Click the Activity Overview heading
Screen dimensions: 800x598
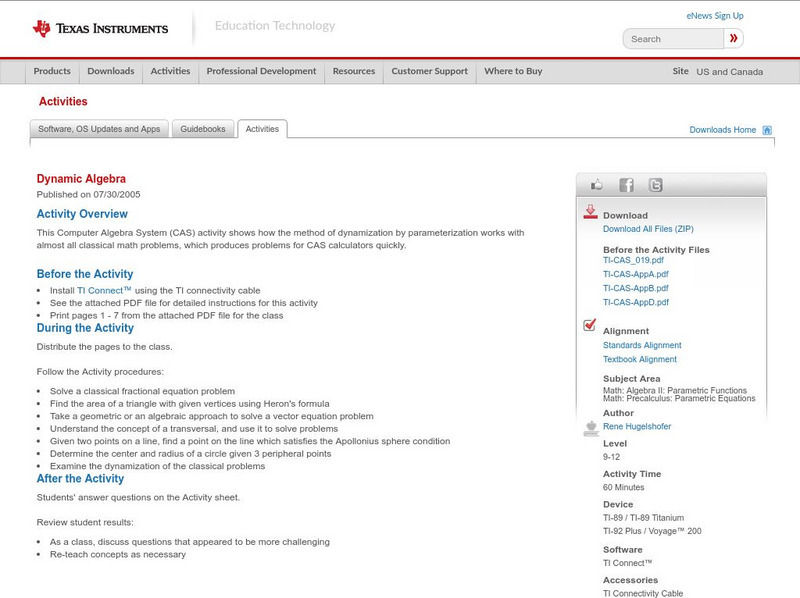pos(82,214)
